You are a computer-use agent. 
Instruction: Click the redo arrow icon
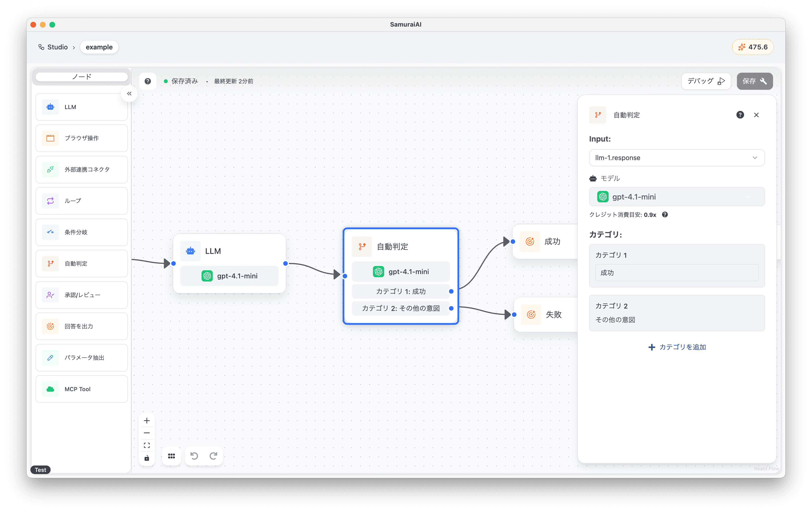point(213,456)
